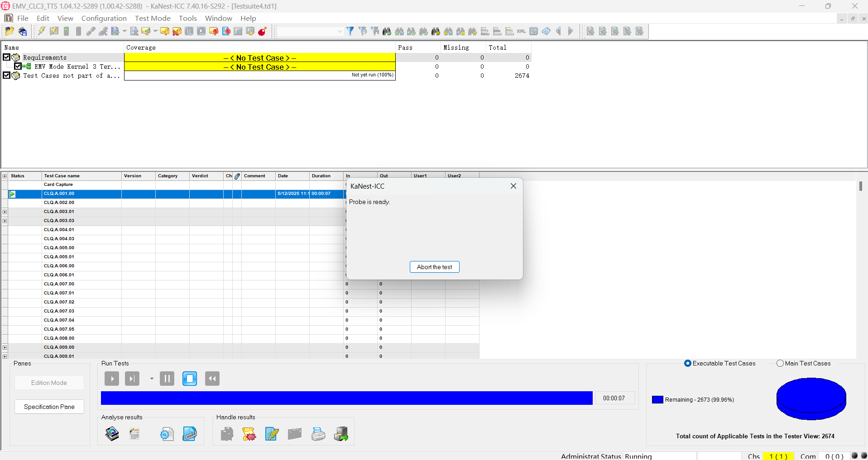Click the open folder toolbar icon

pos(10,31)
